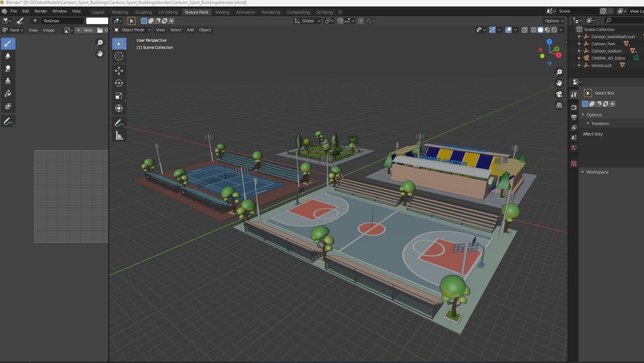Click the New image button

click(85, 30)
